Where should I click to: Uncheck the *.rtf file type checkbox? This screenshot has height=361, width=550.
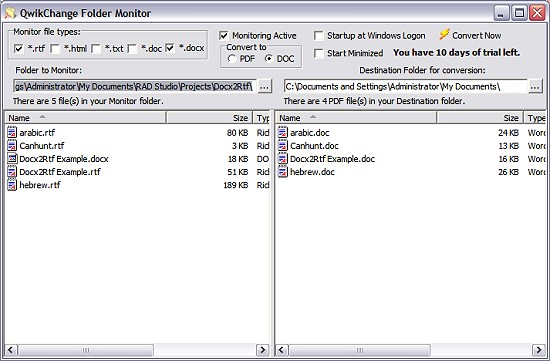pos(19,48)
